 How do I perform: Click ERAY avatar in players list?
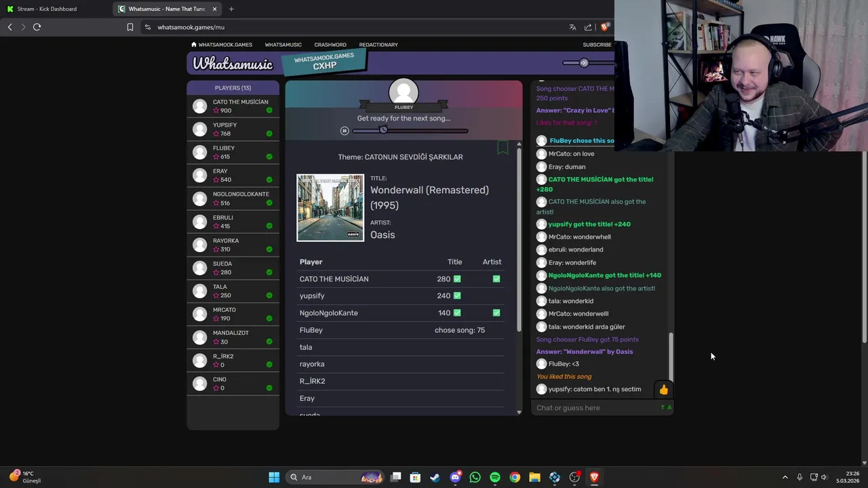pos(199,176)
